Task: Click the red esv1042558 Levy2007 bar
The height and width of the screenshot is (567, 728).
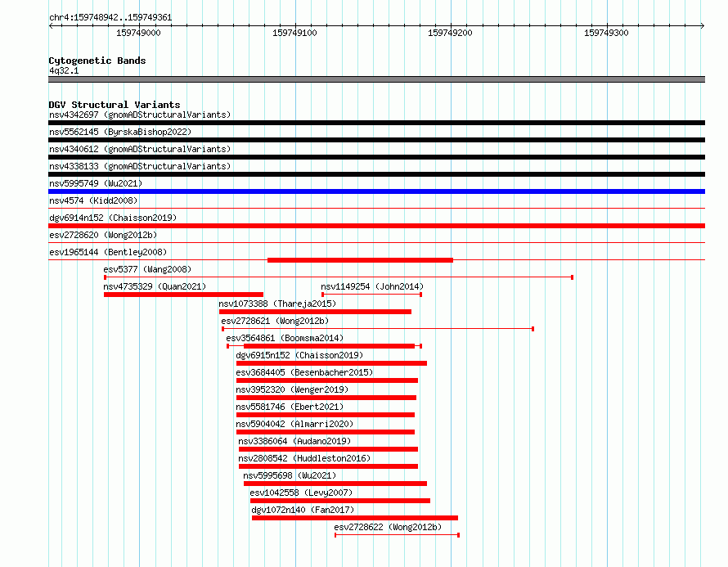Action: [340, 501]
